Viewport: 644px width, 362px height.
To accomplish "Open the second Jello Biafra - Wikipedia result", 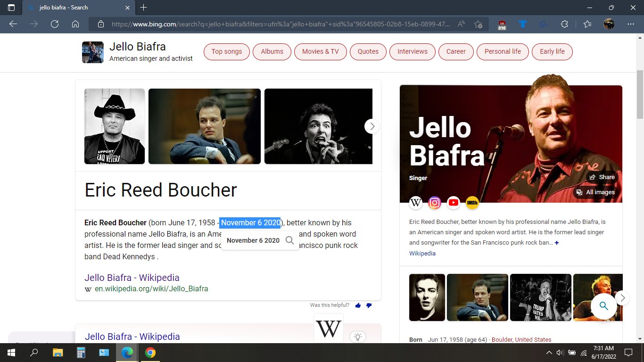I will (132, 337).
